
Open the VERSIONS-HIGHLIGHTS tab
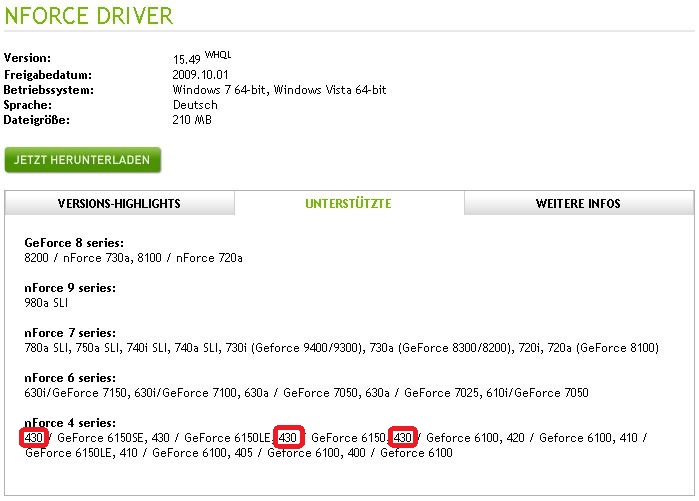pos(119,203)
